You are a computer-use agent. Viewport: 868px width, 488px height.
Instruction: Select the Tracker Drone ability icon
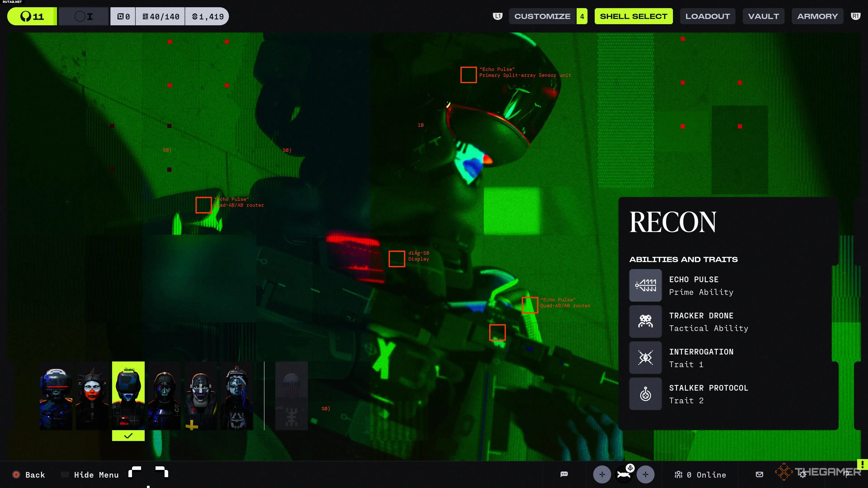pos(645,321)
